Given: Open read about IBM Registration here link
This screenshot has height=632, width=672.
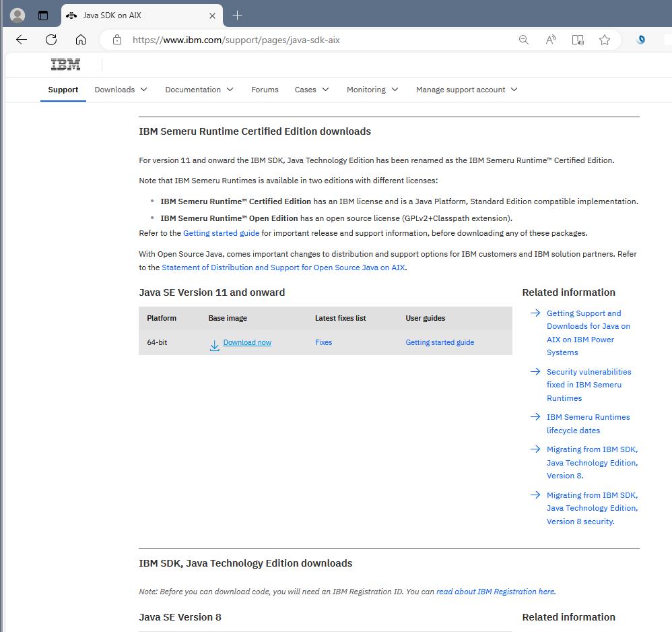Looking at the screenshot, I should point(496,592).
